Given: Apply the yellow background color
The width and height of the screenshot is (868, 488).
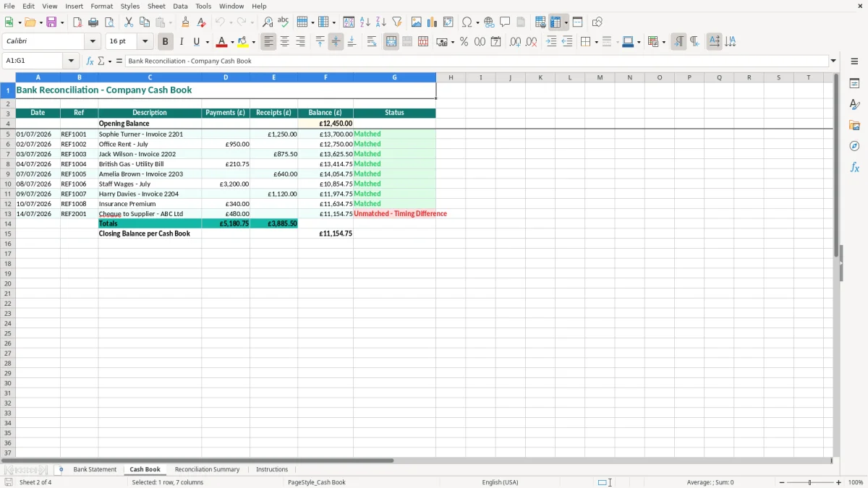Looking at the screenshot, I should (243, 42).
